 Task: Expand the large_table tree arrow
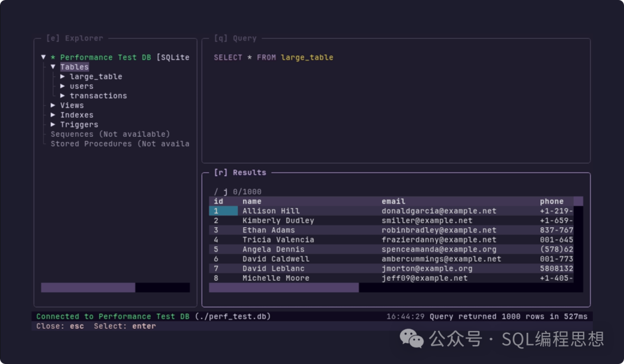tap(62, 76)
